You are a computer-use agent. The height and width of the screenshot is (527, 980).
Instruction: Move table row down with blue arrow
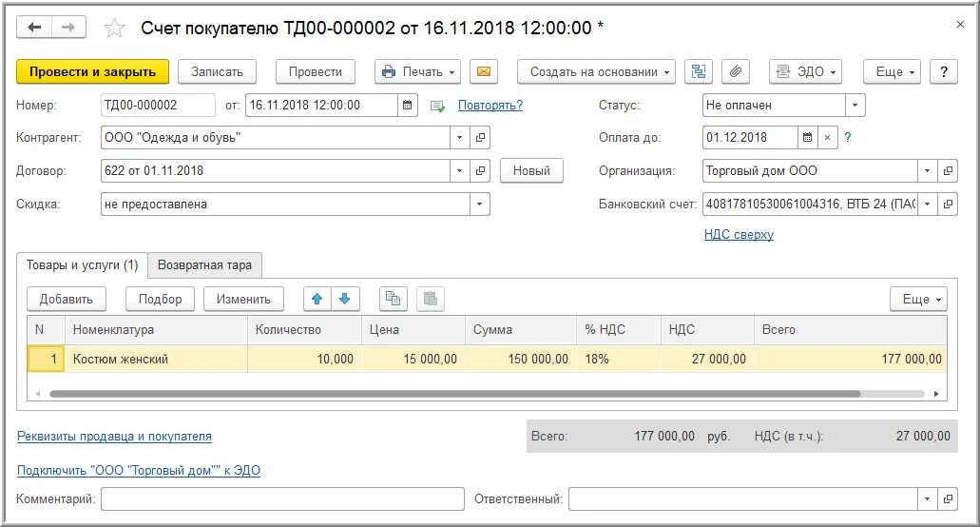pyautogui.click(x=344, y=299)
